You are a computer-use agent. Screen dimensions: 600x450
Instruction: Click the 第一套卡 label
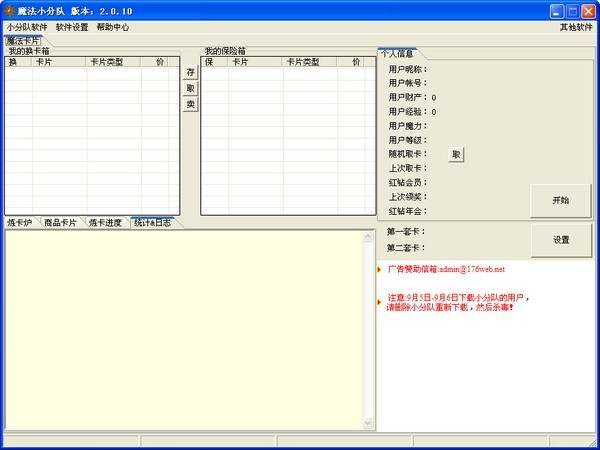coord(406,232)
